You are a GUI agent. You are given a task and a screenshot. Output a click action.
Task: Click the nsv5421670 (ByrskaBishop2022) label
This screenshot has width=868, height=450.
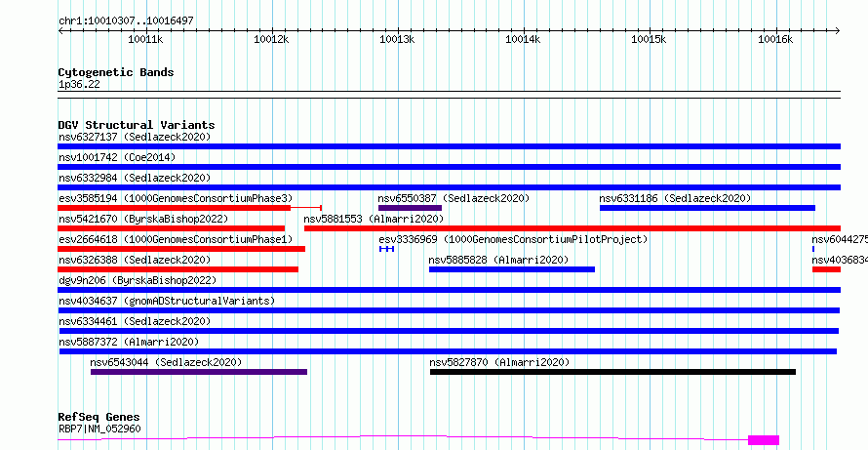coord(142,219)
